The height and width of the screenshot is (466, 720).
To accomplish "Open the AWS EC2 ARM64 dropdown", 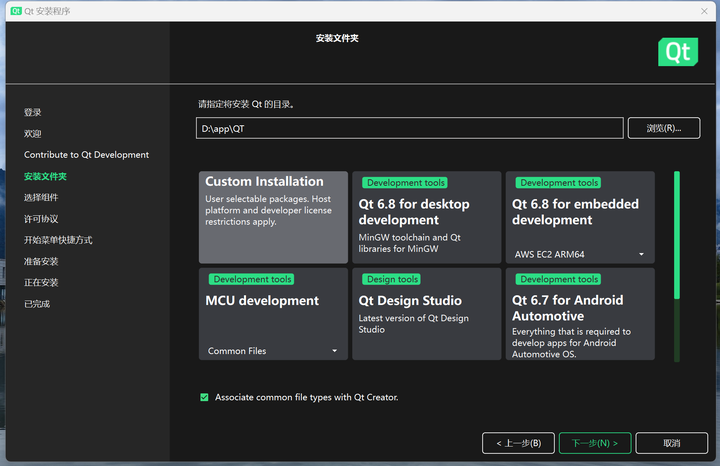I will point(580,254).
